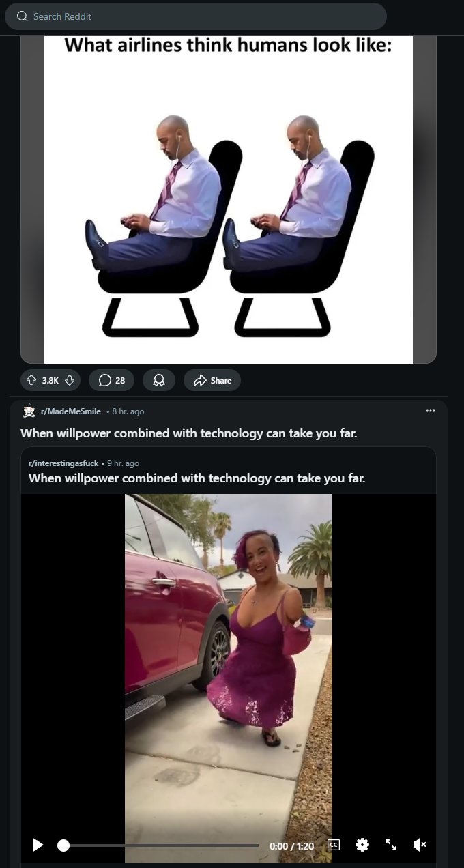Click the crosspost title in the embedded card
This screenshot has height=868, width=464.
[x=197, y=478]
